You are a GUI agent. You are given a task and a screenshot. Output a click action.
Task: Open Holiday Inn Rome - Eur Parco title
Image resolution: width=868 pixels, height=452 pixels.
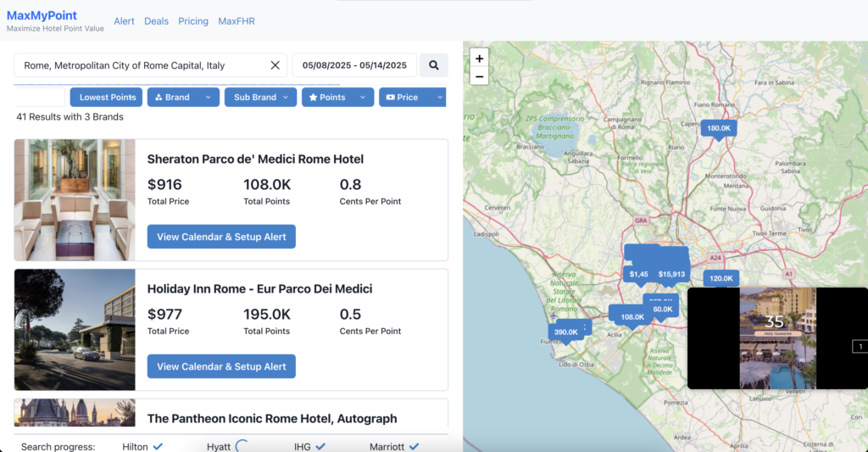pos(259,288)
